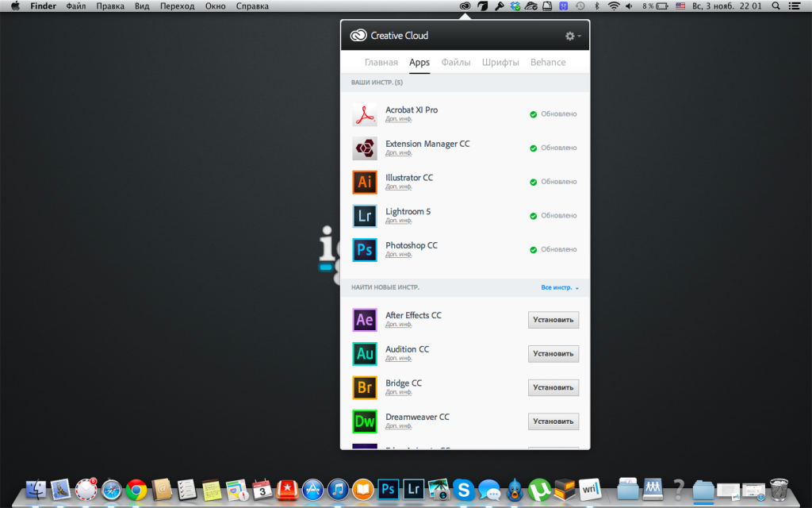This screenshot has width=812, height=508.
Task: Open the Переход menu
Action: (177, 6)
